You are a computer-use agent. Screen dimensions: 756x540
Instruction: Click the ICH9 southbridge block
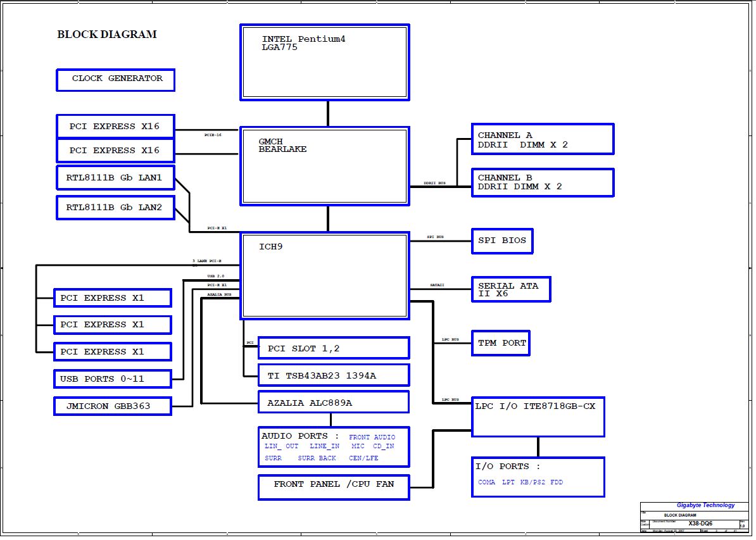coord(325,276)
